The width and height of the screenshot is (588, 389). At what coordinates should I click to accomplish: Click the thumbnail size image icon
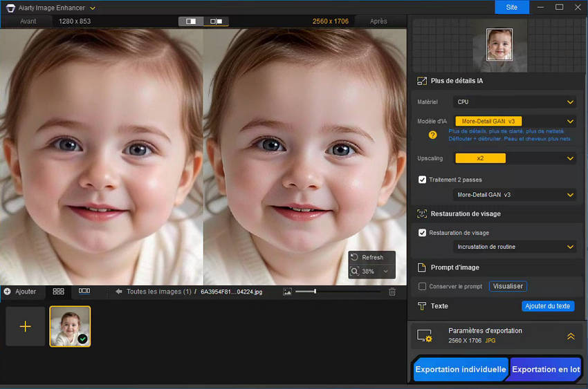tap(287, 292)
